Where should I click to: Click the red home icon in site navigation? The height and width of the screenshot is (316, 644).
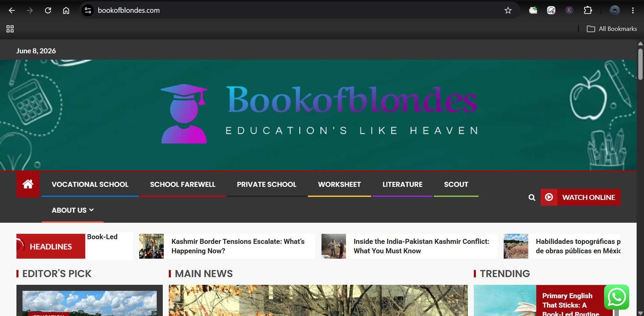pyautogui.click(x=28, y=184)
